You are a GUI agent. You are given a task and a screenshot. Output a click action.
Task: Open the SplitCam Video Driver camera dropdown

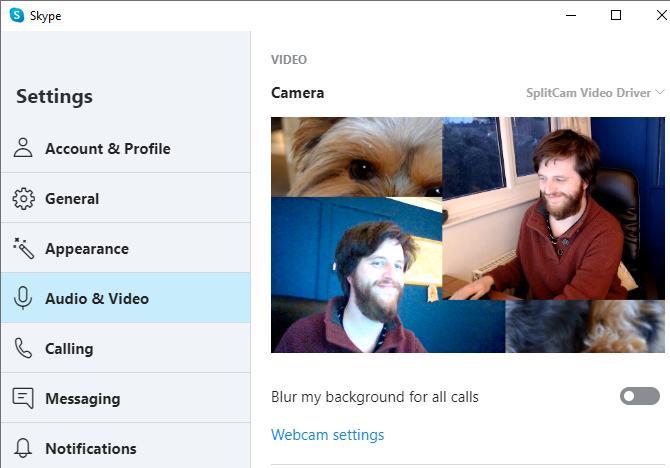(589, 93)
